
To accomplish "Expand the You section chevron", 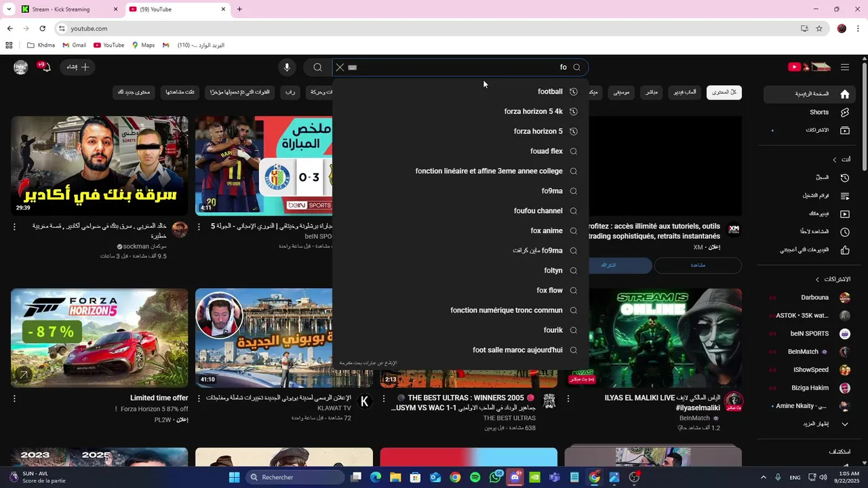I will pyautogui.click(x=834, y=159).
